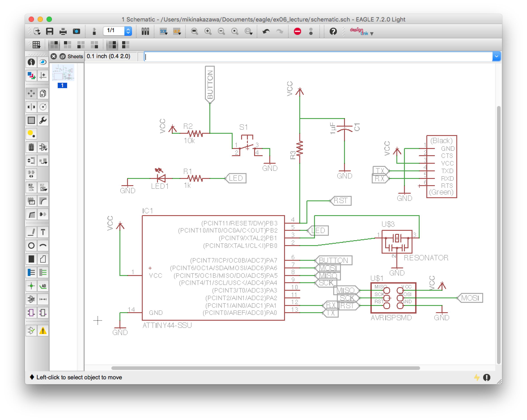Select the Bus tool
The width and height of the screenshot is (527, 420).
pos(31,272)
